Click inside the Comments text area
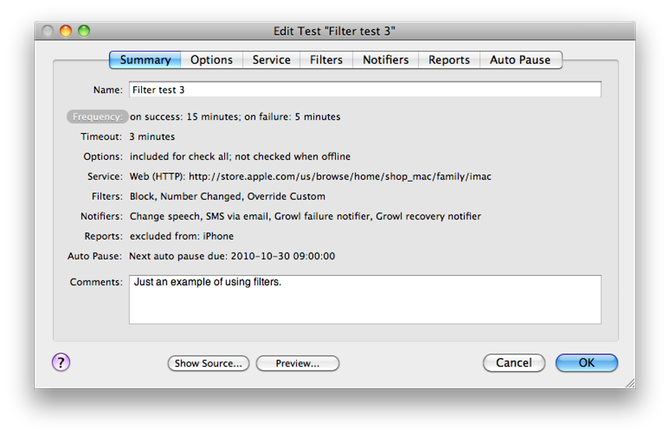The image size is (670, 436). click(365, 299)
